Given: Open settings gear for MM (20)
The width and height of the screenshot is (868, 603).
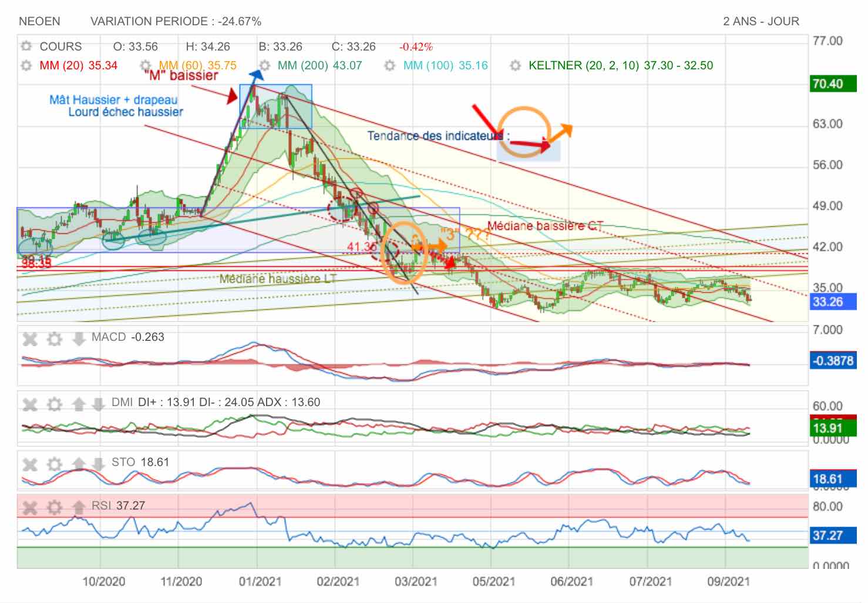Looking at the screenshot, I should click(26, 65).
